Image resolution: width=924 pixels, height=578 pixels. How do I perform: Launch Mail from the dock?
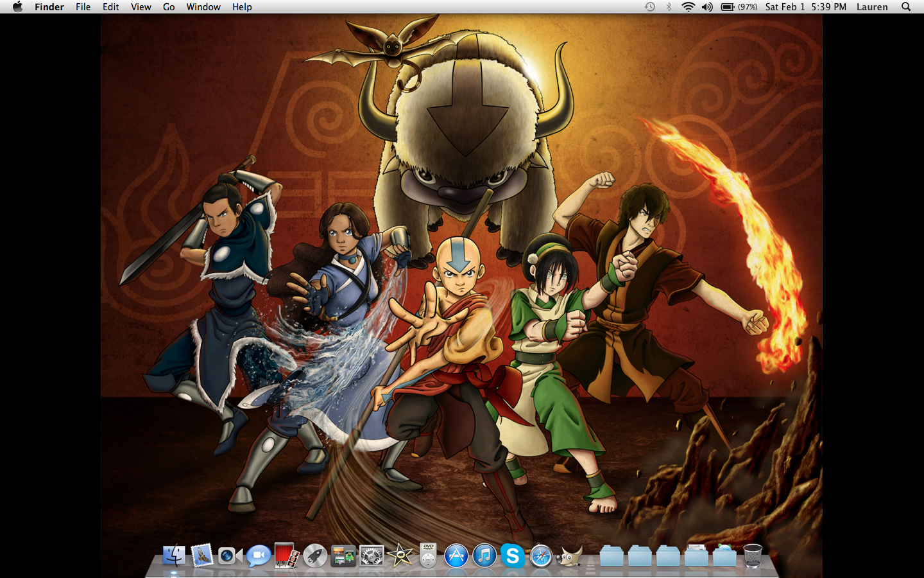pyautogui.click(x=202, y=556)
